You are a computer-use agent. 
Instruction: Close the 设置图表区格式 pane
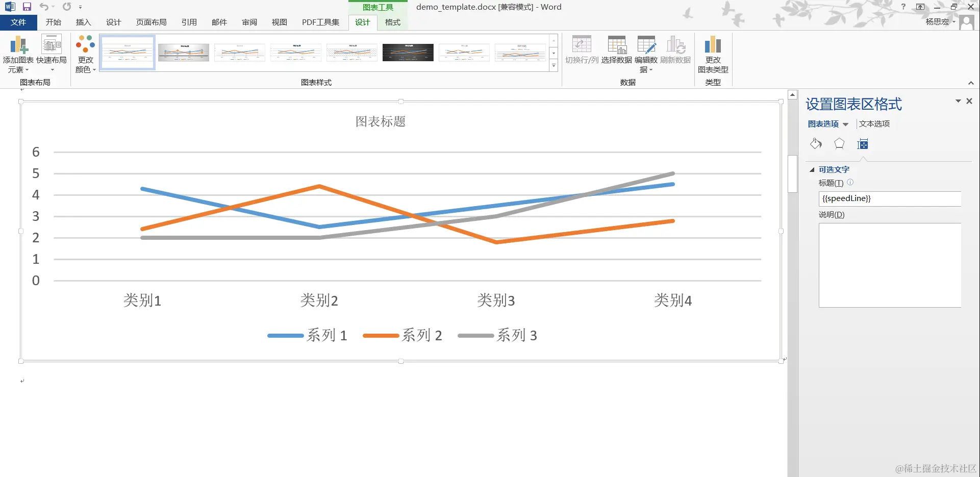[x=969, y=101]
